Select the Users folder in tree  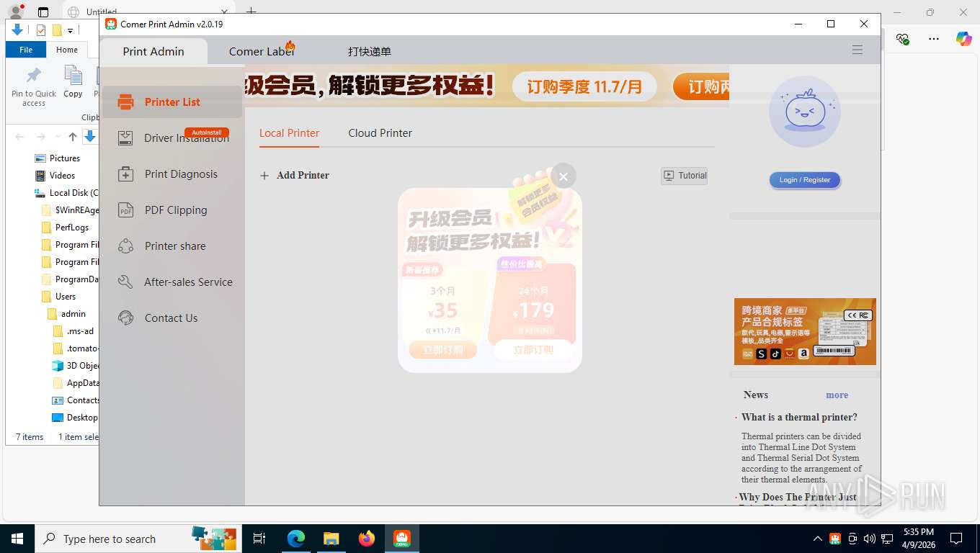[59, 296]
